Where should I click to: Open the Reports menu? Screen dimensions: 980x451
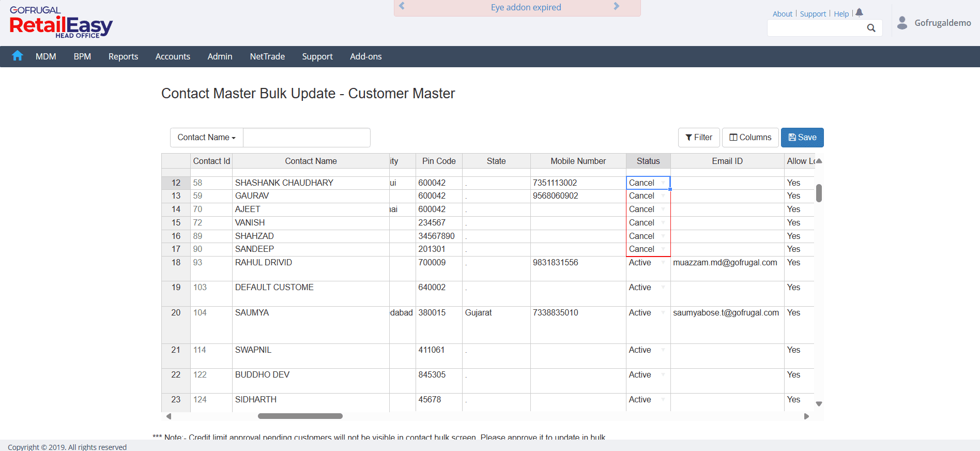123,56
